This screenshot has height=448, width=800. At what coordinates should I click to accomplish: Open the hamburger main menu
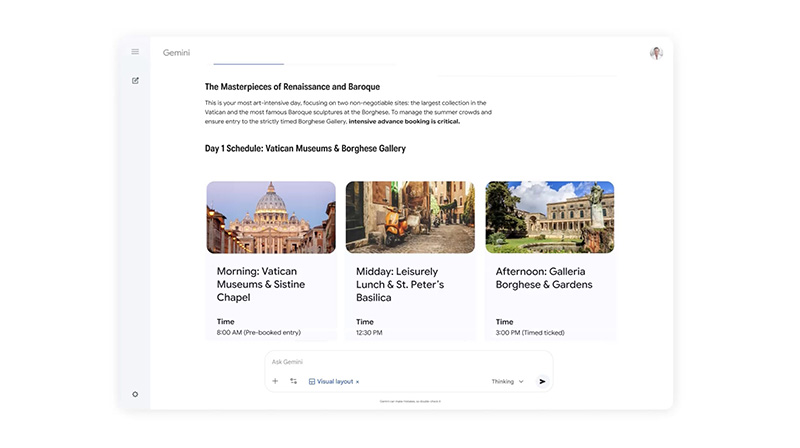(x=135, y=52)
